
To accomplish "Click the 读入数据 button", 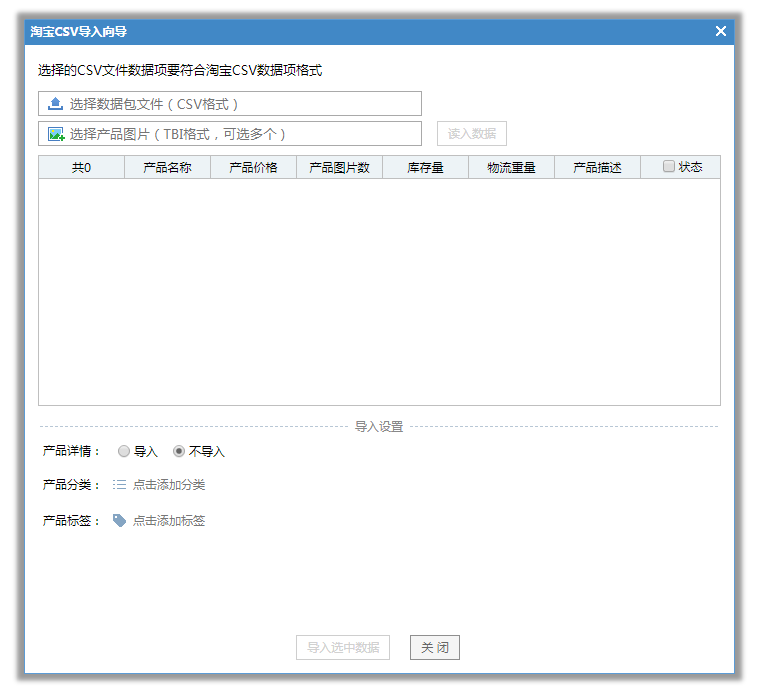I will [x=472, y=133].
